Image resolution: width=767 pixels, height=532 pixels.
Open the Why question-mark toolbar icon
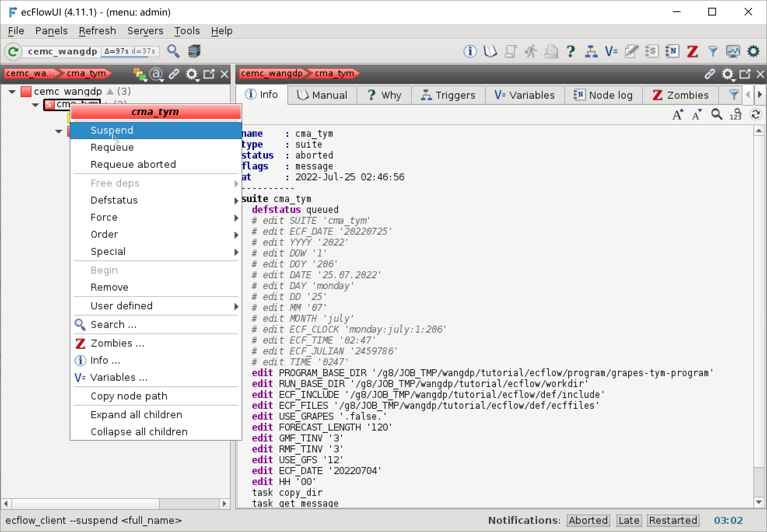pos(571,51)
